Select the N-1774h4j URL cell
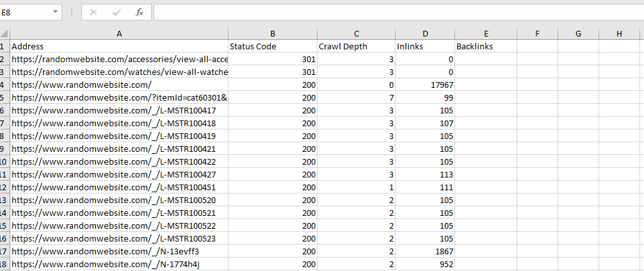Viewport: 644px width, 271px height. [x=119, y=263]
